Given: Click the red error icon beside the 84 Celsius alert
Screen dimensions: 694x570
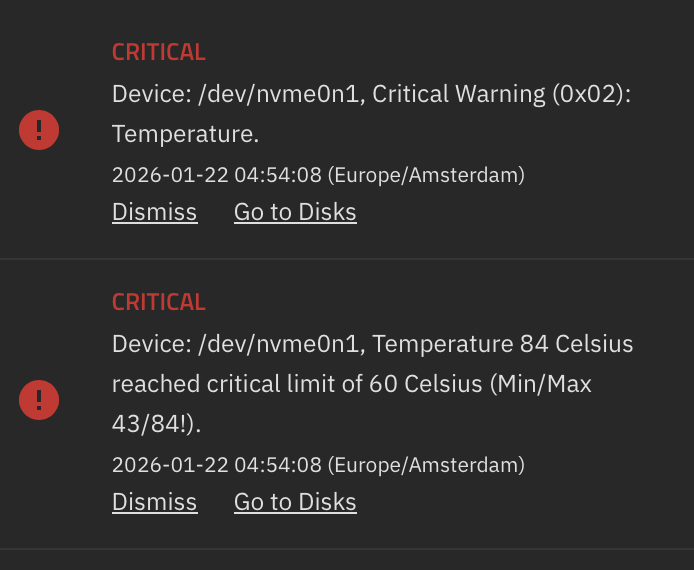Looking at the screenshot, I should point(39,400).
